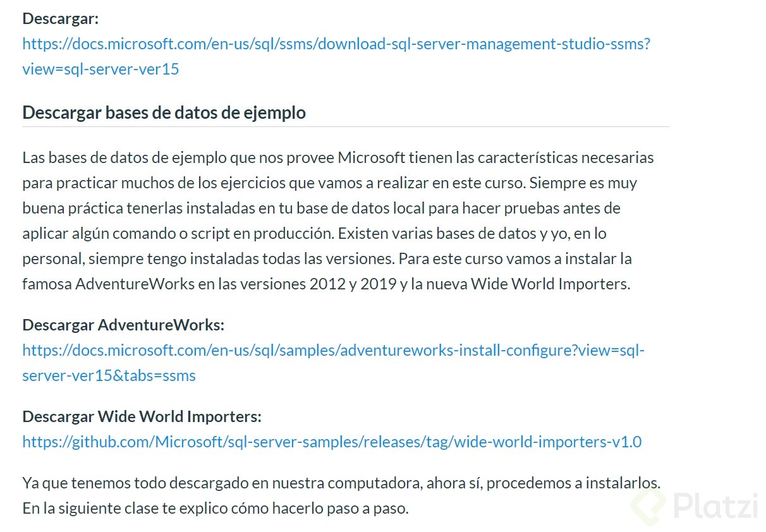
Task: Click the 'Descargar Wide World Importers:' bold label
Action: coord(142,416)
